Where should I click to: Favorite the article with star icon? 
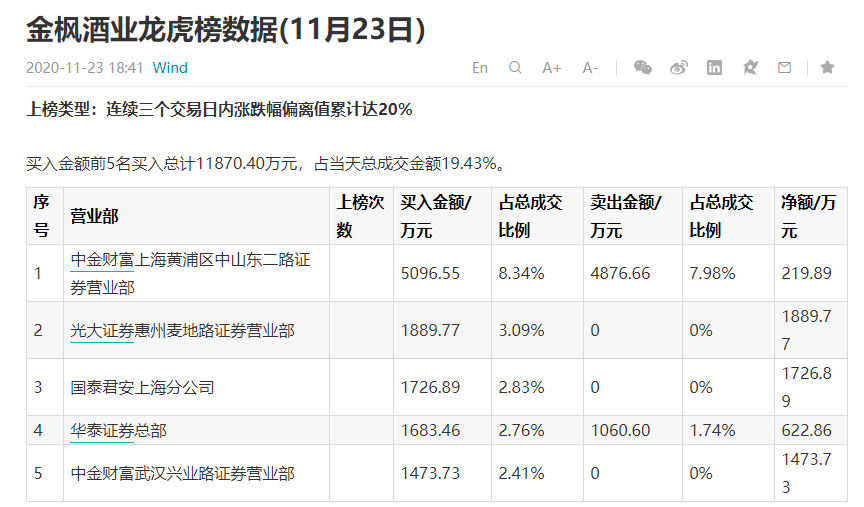click(827, 68)
